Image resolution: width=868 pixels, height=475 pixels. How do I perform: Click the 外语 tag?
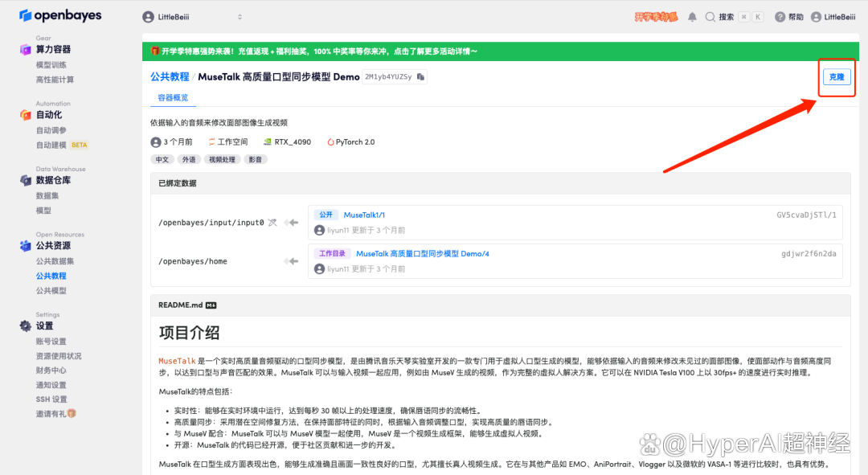tap(189, 159)
